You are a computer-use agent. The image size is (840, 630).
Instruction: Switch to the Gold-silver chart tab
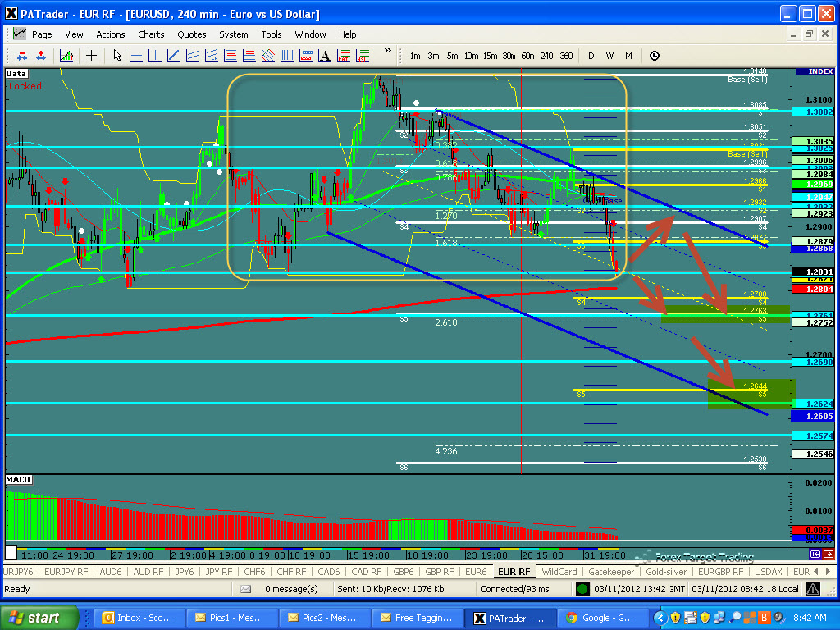[x=667, y=572]
